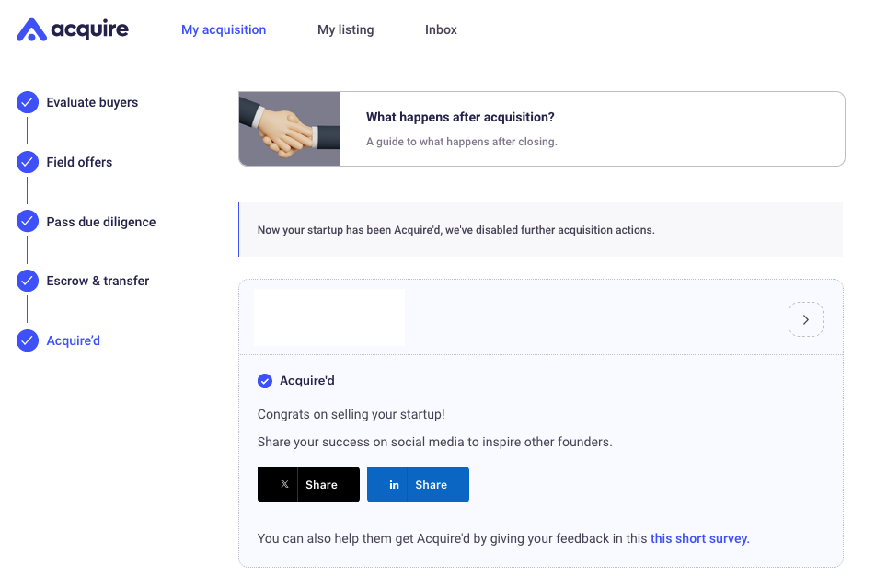Select the sidebar Acquire'd step label
This screenshot has width=887, height=588.
click(73, 340)
